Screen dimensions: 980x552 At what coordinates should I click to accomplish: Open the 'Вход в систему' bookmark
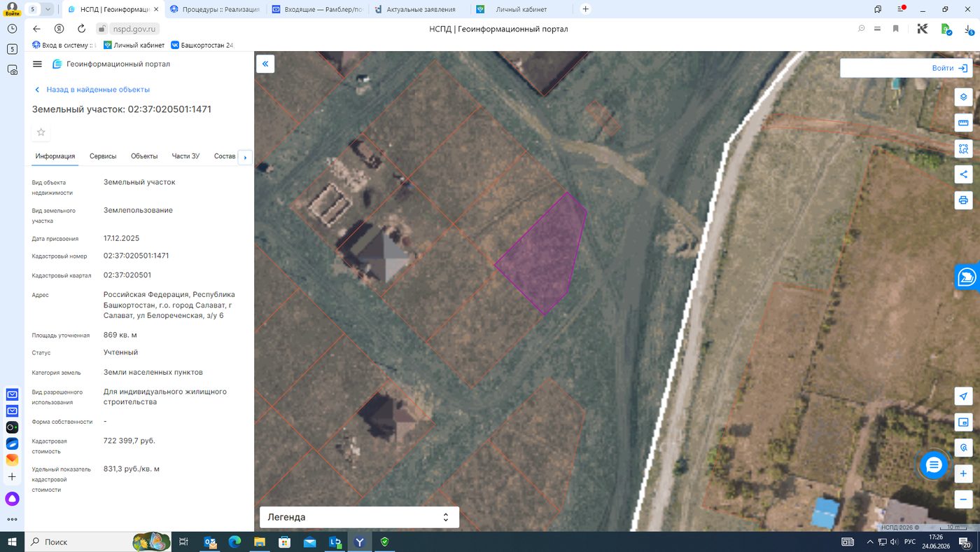64,45
